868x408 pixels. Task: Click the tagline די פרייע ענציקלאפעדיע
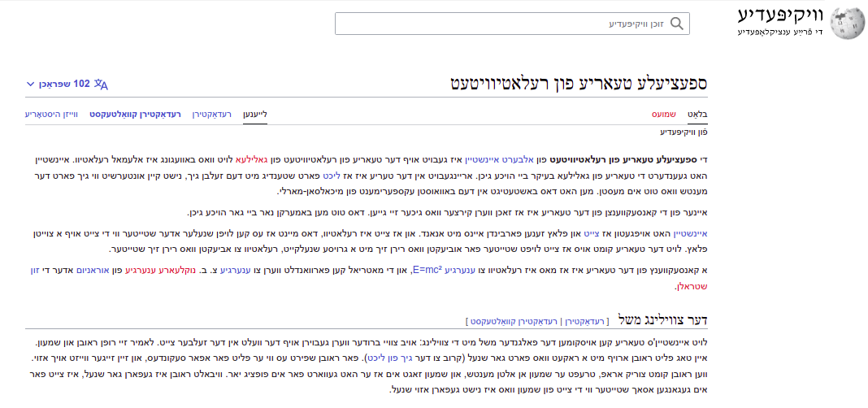(x=780, y=32)
